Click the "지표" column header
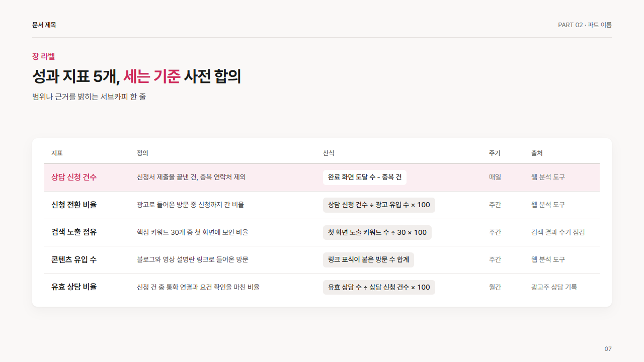Image resolution: width=644 pixels, height=362 pixels. [57, 153]
